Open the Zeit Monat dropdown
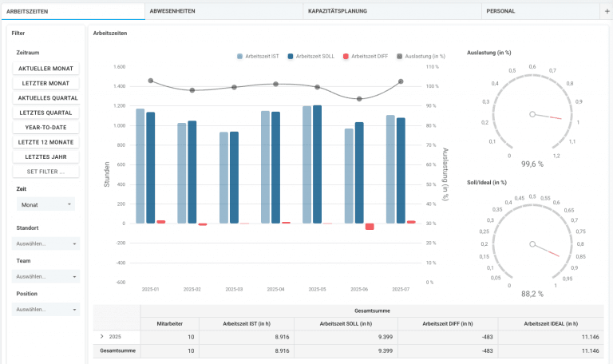The image size is (613, 364). click(45, 204)
